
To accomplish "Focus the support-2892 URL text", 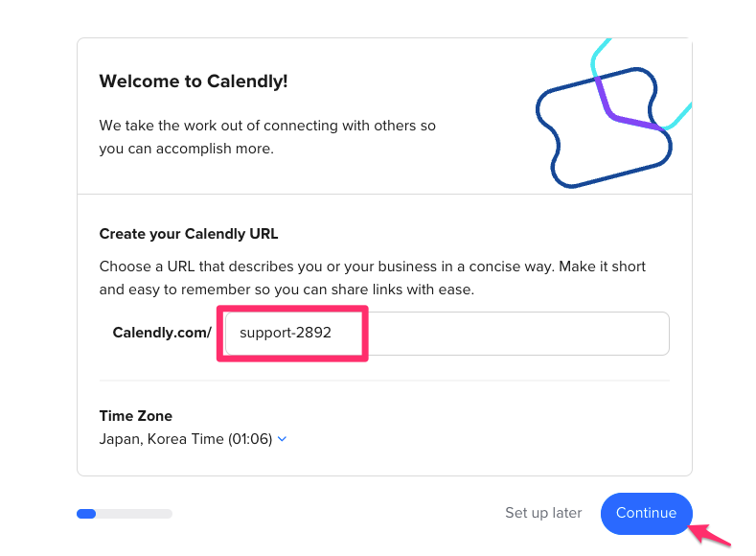I will 286,333.
